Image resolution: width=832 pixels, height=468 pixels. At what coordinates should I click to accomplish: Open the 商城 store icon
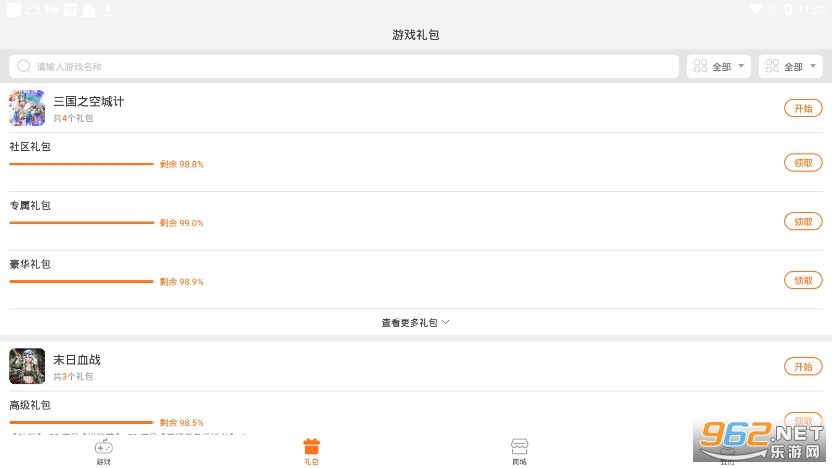coord(519,448)
